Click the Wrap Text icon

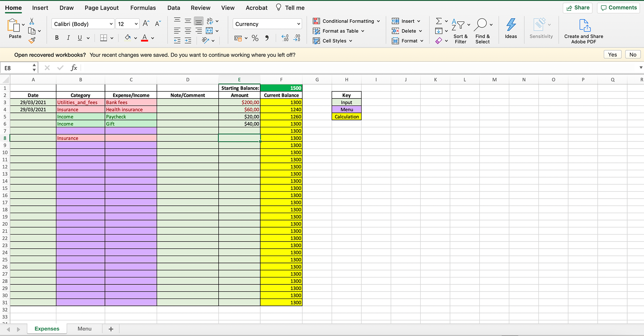click(x=210, y=21)
